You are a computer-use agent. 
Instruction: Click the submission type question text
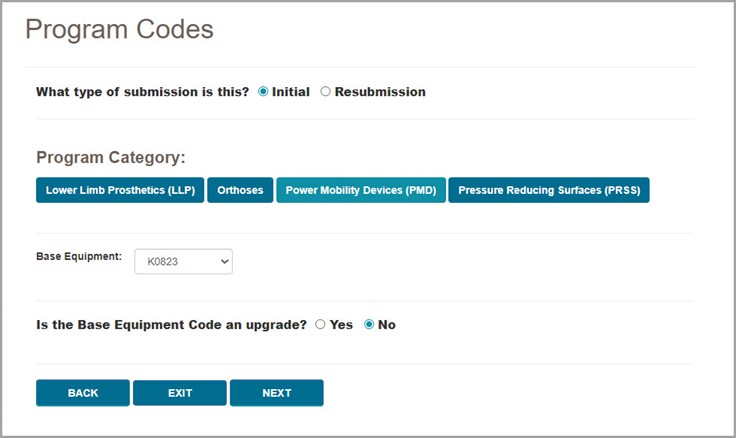[x=142, y=92]
